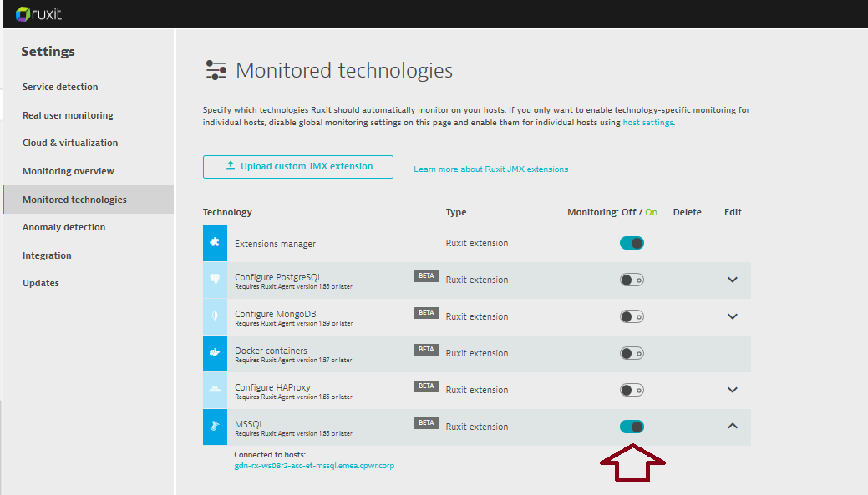Click the BETA badge on MongoDB row
Screen dimensions: 868x495
[426, 313]
